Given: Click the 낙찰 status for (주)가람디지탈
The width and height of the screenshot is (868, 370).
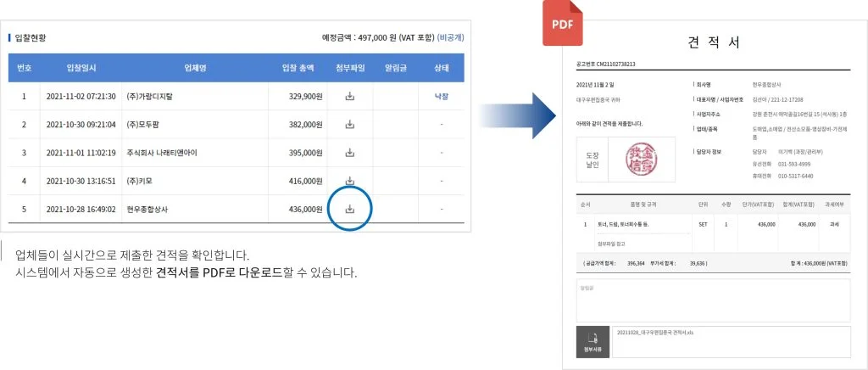Looking at the screenshot, I should point(441,96).
